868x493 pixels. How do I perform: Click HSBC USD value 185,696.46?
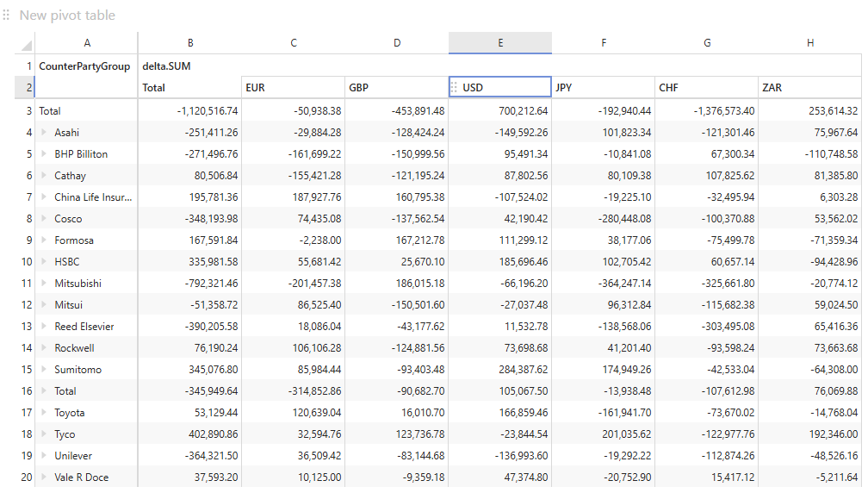tap(524, 261)
